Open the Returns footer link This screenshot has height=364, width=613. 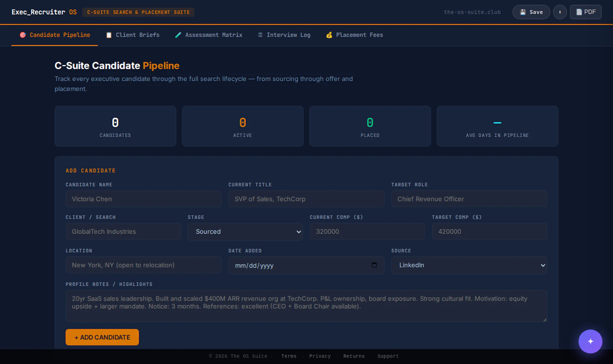354,356
